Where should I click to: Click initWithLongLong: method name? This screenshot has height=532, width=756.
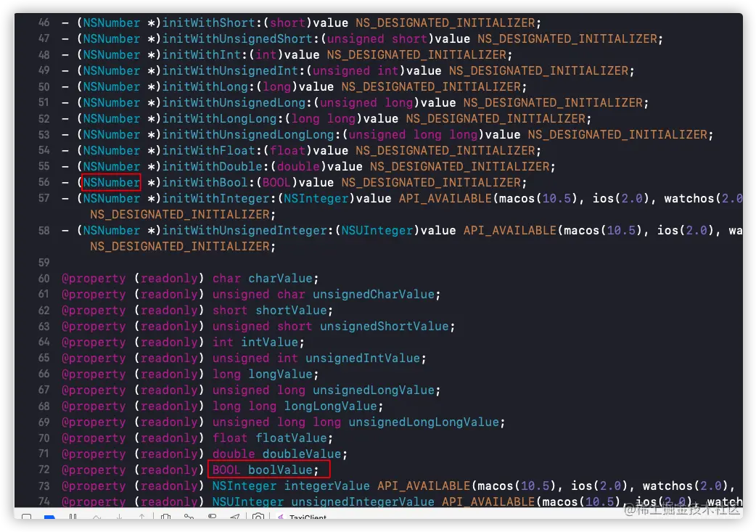[223, 118]
